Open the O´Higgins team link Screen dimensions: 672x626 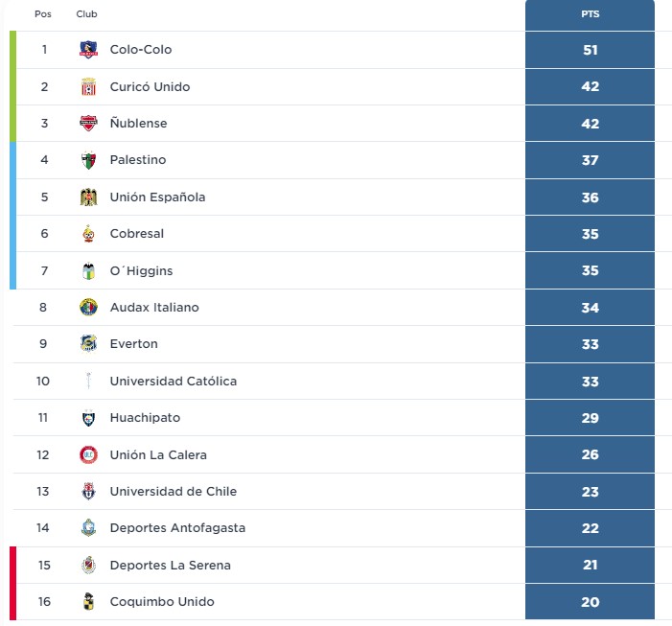click(x=142, y=270)
